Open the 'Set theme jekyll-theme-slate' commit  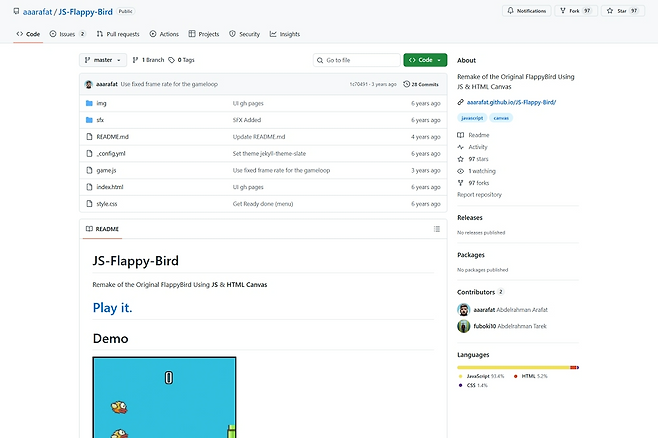pyautogui.click(x=269, y=154)
